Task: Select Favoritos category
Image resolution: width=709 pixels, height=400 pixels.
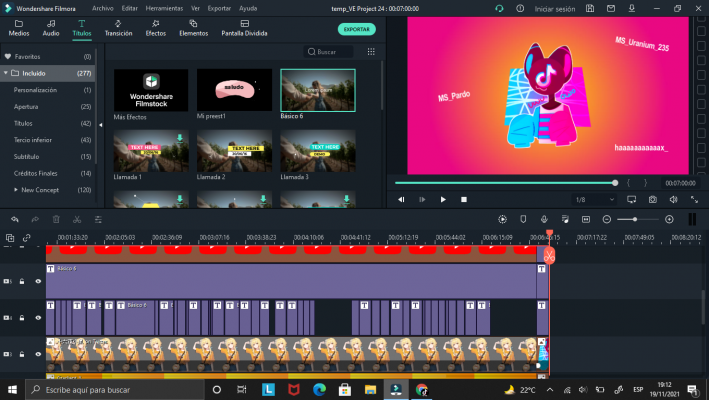Action: coord(47,56)
